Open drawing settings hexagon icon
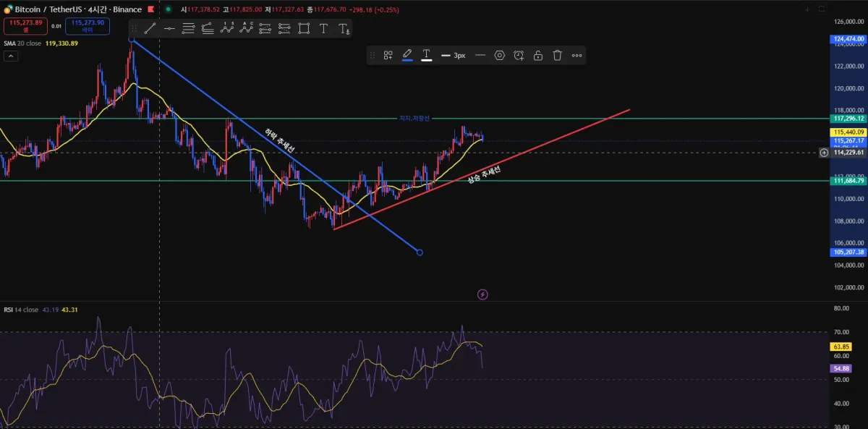 pyautogui.click(x=499, y=55)
